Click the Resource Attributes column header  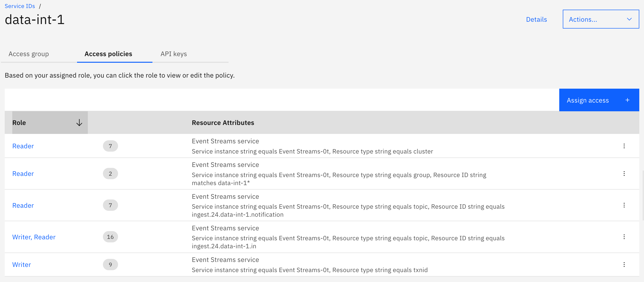pos(223,123)
